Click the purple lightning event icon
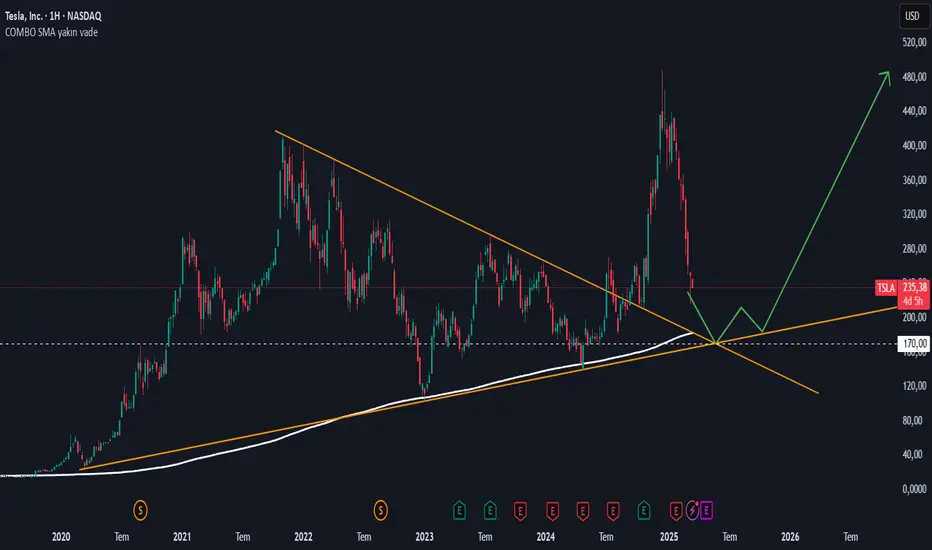 tap(692, 510)
